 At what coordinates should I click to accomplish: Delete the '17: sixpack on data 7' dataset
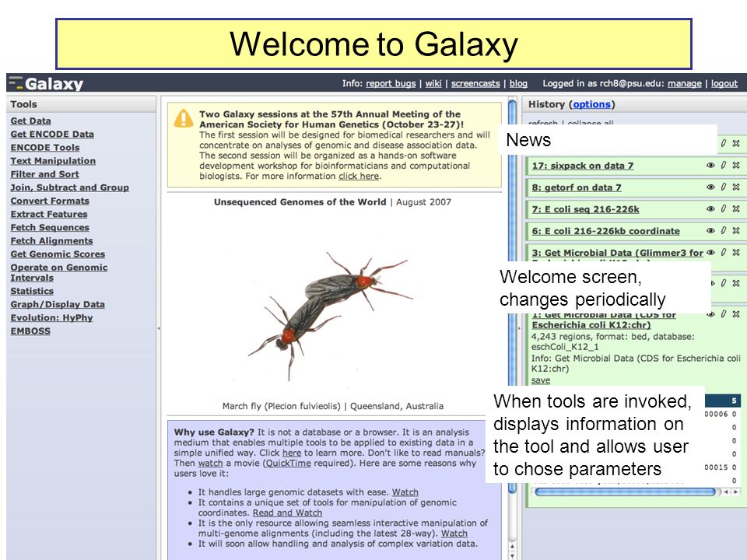[x=736, y=165]
